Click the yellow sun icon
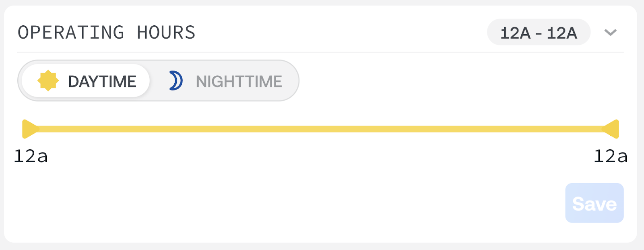Screen dimensions: 644x250 tap(48, 81)
